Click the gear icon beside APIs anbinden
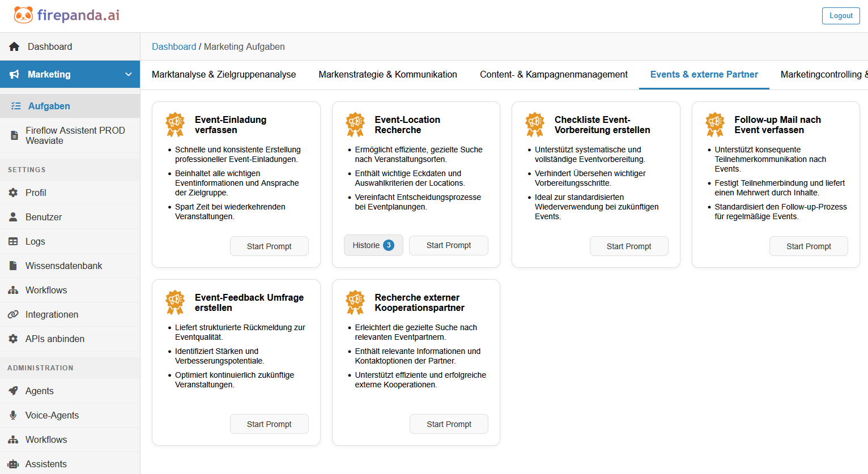The width and height of the screenshot is (868, 474). coord(13,339)
